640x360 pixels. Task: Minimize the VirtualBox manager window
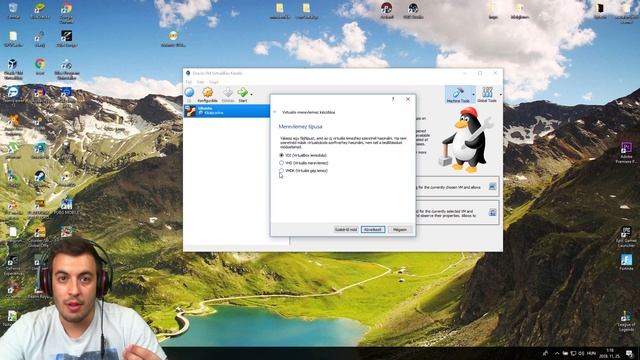[464, 73]
